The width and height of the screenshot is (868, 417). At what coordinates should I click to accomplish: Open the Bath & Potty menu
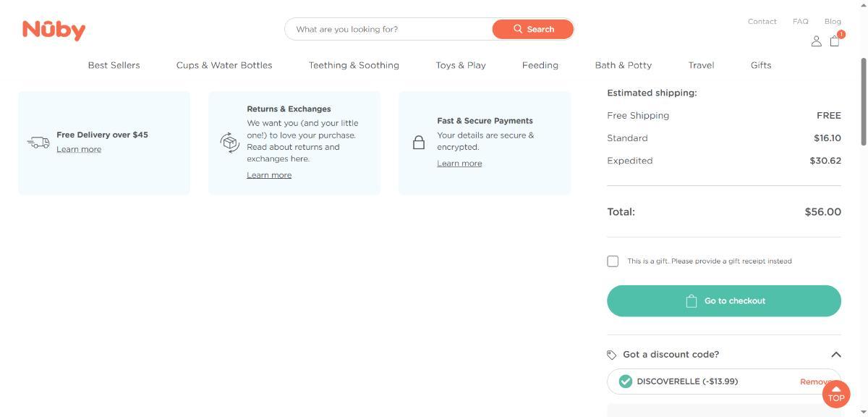(623, 65)
